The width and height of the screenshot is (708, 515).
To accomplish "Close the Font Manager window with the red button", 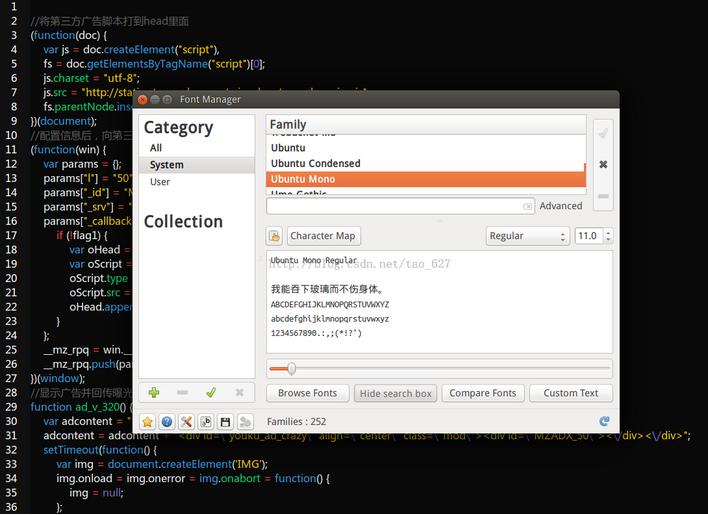I will pyautogui.click(x=143, y=99).
